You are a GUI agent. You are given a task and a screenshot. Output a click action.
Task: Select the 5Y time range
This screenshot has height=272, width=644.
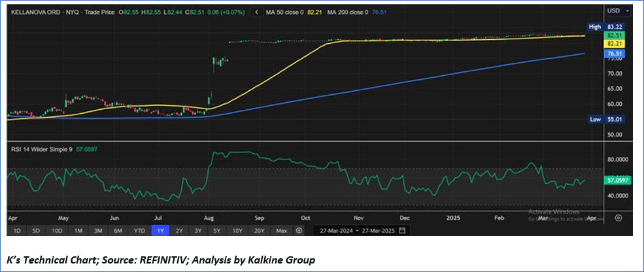click(218, 231)
